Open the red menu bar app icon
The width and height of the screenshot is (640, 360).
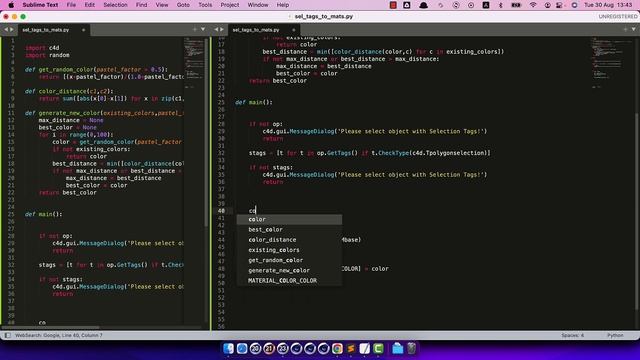pyautogui.click(x=393, y=5)
